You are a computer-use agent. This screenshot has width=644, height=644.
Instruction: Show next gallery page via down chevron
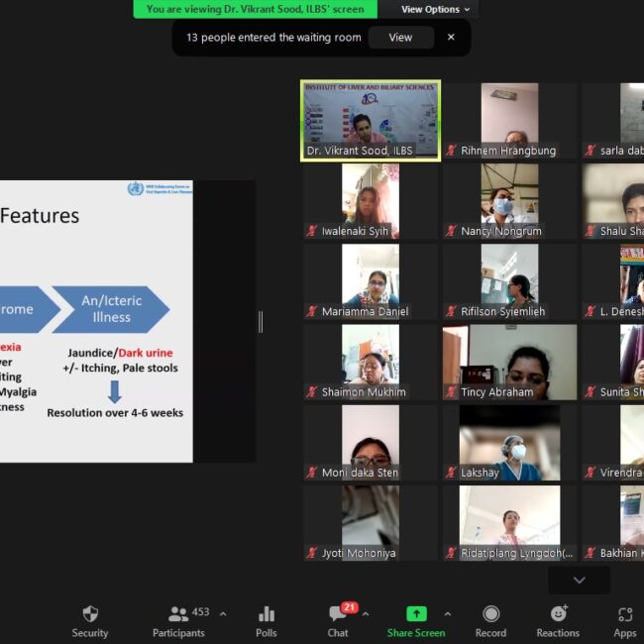pyautogui.click(x=580, y=581)
